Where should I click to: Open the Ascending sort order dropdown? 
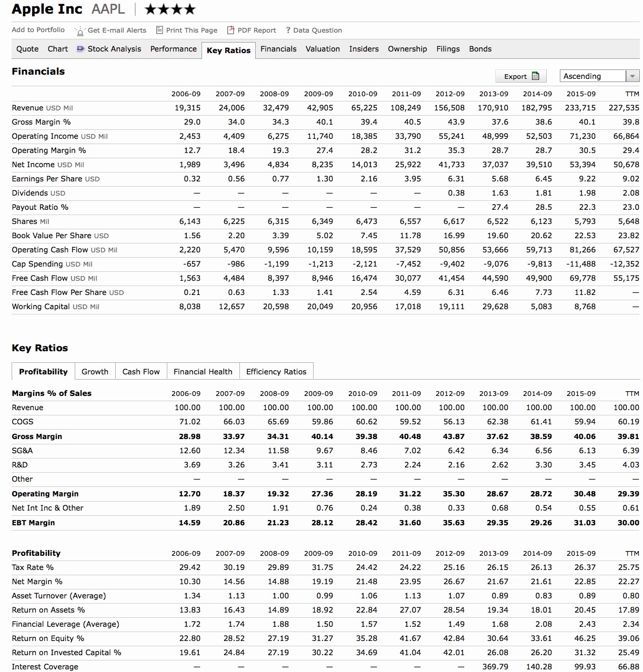(600, 76)
